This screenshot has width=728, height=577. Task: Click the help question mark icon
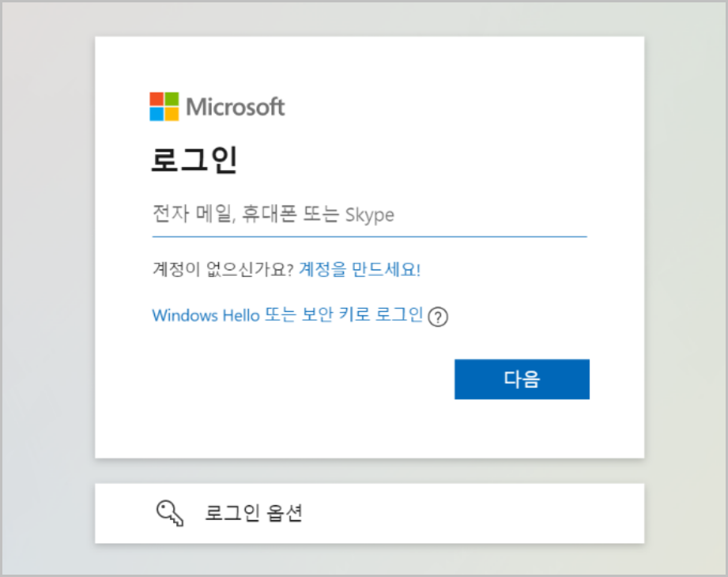click(x=438, y=317)
